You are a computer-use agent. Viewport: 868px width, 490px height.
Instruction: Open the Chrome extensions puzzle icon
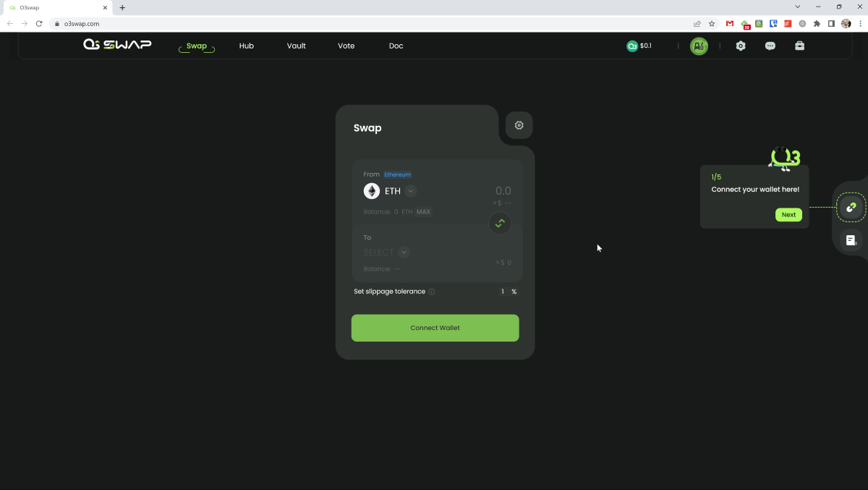[817, 24]
